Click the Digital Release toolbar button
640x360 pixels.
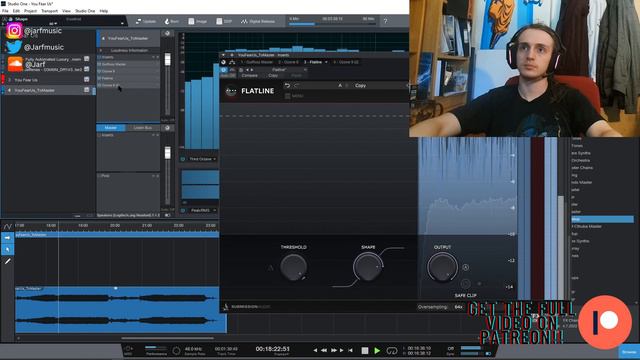(258, 21)
